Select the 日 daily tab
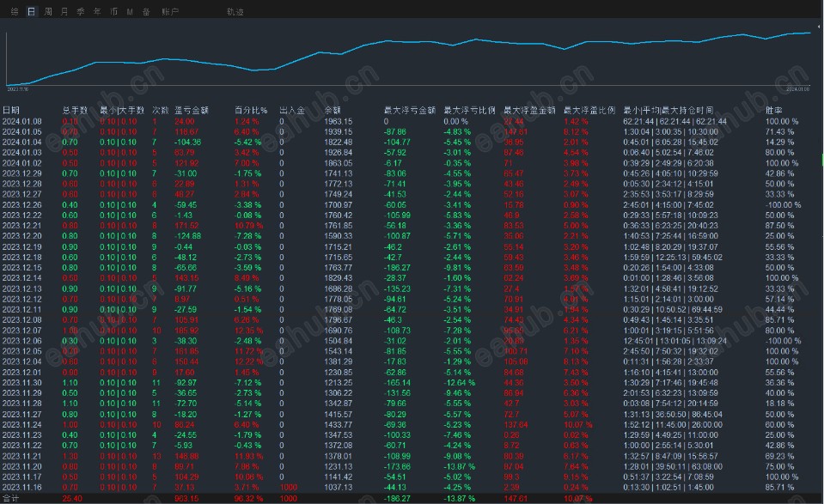 tap(32, 11)
